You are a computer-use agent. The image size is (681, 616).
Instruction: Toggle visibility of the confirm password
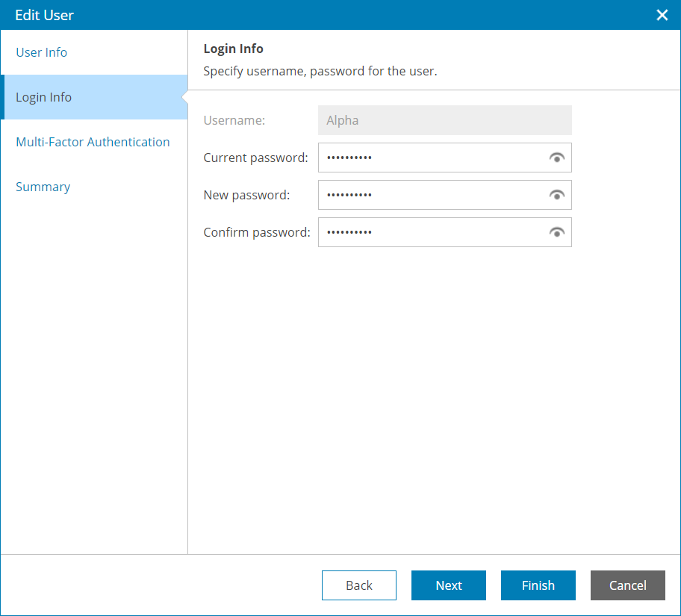tap(556, 232)
